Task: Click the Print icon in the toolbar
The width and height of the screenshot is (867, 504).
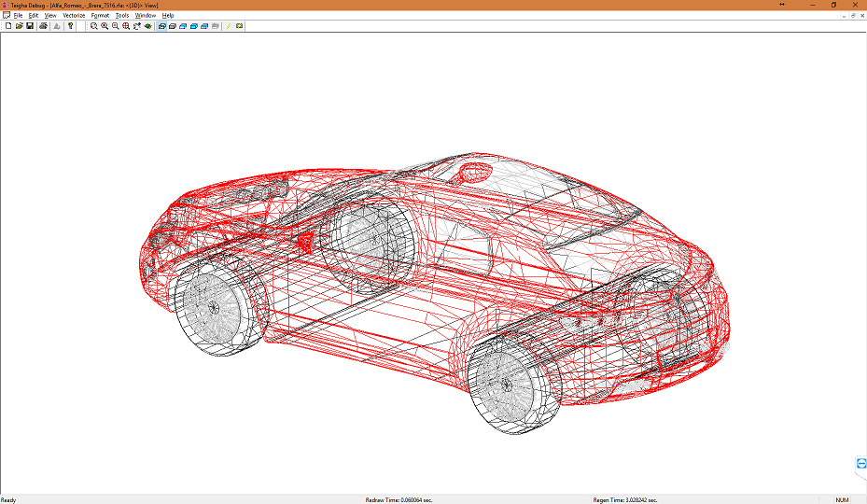Action: coord(43,26)
